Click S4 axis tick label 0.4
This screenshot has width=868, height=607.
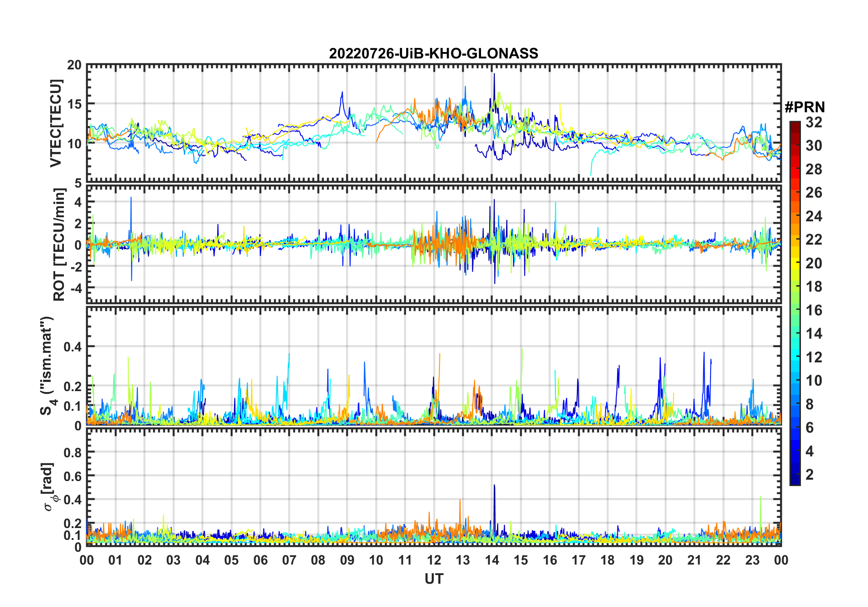tap(72, 347)
